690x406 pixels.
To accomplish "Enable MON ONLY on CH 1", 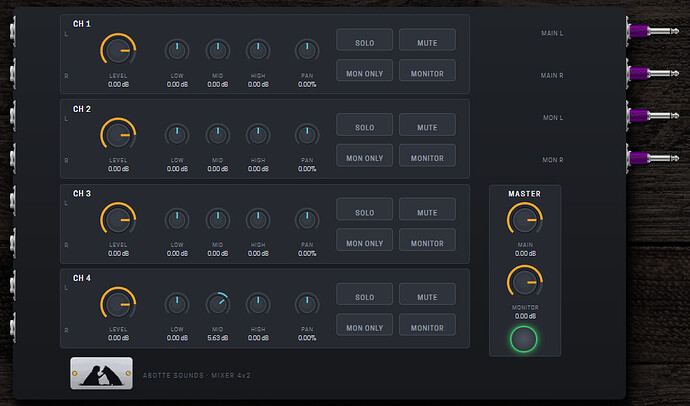I will 364,70.
